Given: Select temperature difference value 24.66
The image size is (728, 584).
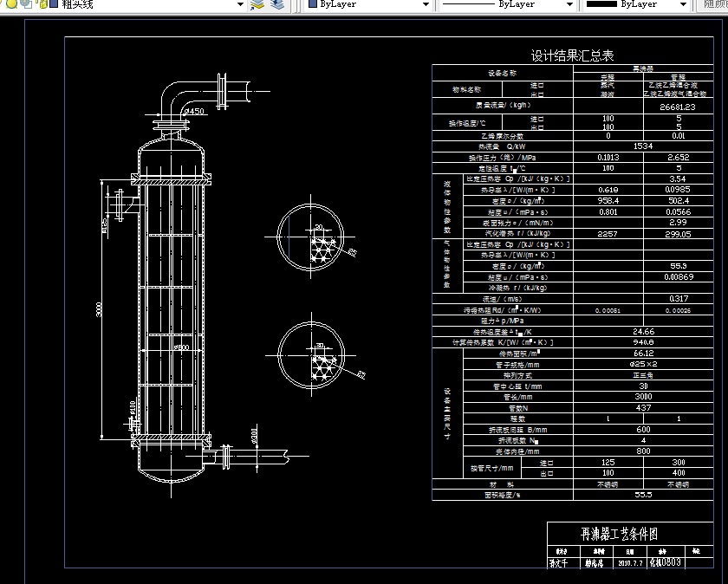Looking at the screenshot, I should (643, 332).
